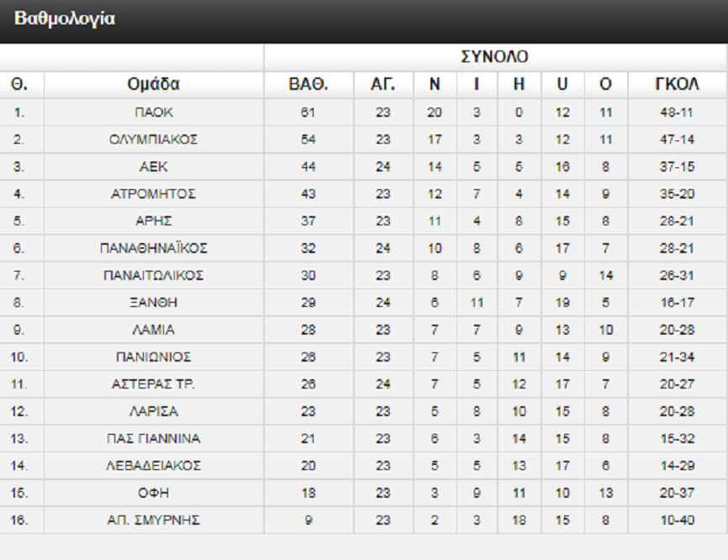Click the ΠΑΟΚ team name
728x560 pixels.
[x=154, y=113]
